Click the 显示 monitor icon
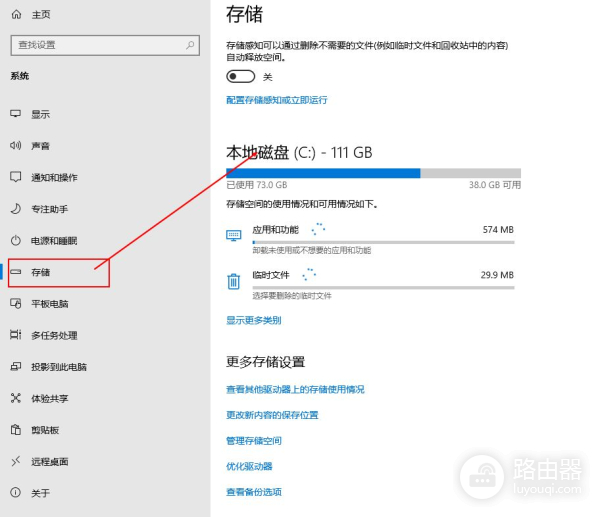600x517 pixels. coord(16,114)
